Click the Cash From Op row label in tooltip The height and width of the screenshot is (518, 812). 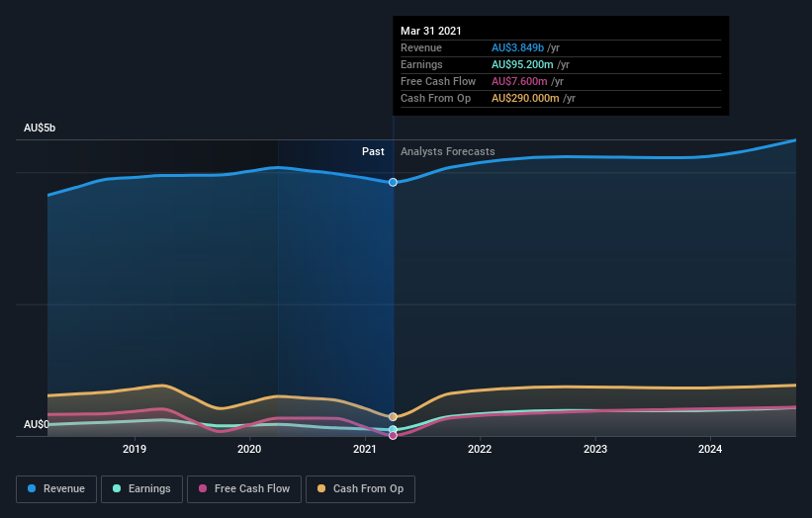(435, 98)
